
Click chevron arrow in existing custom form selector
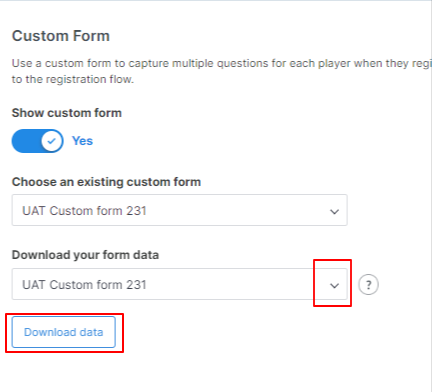(x=334, y=212)
